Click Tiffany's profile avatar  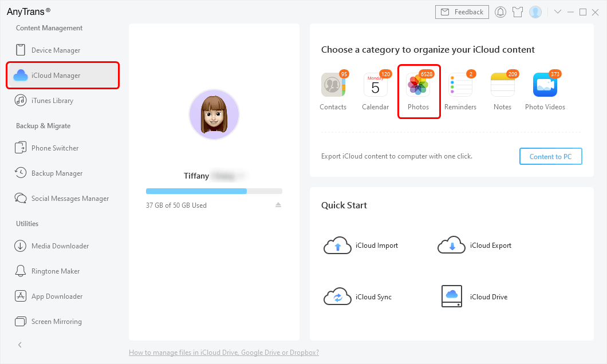214,114
